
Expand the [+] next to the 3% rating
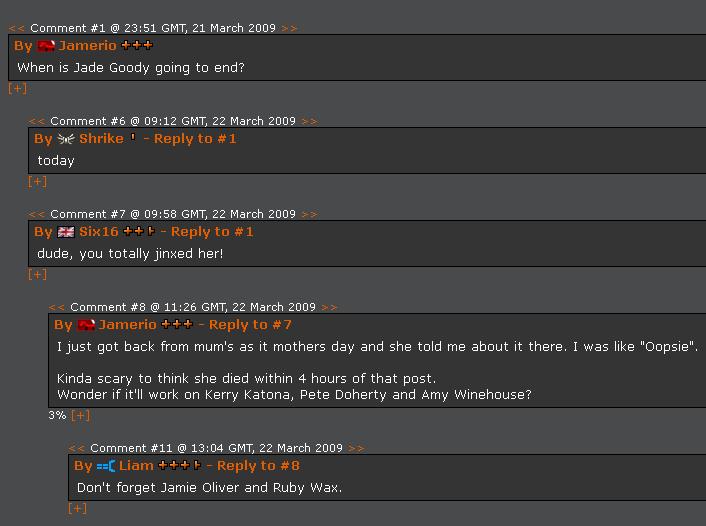[80, 415]
